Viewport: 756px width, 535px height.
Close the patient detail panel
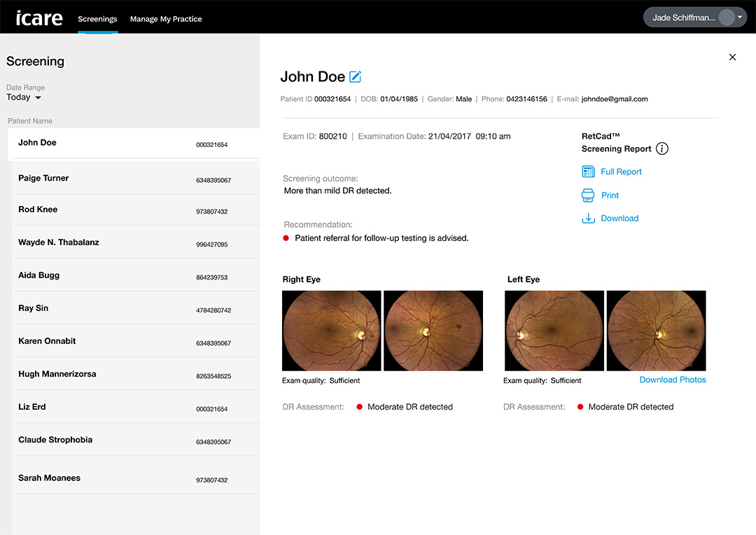pos(732,57)
